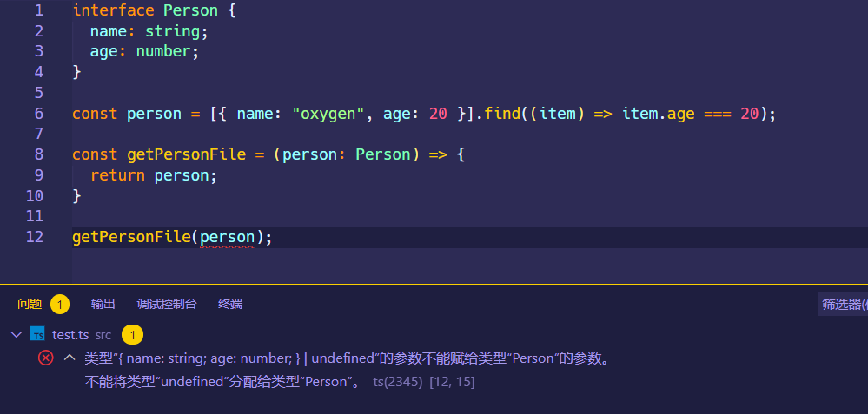The width and height of the screenshot is (868, 414).
Task: Select the 问题 panel tab
Action: 30,304
